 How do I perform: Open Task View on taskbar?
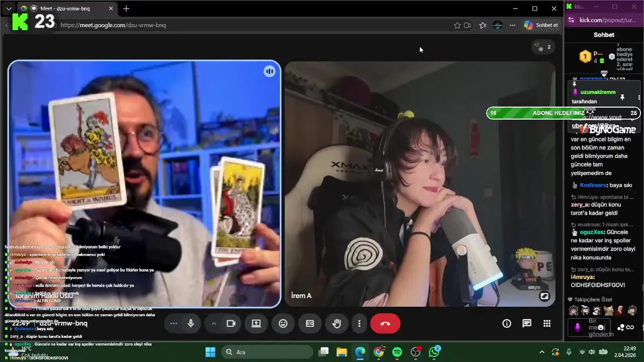324,352
